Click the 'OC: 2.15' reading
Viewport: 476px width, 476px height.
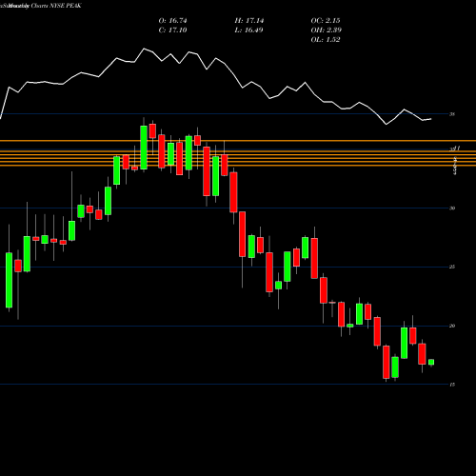click(x=326, y=21)
